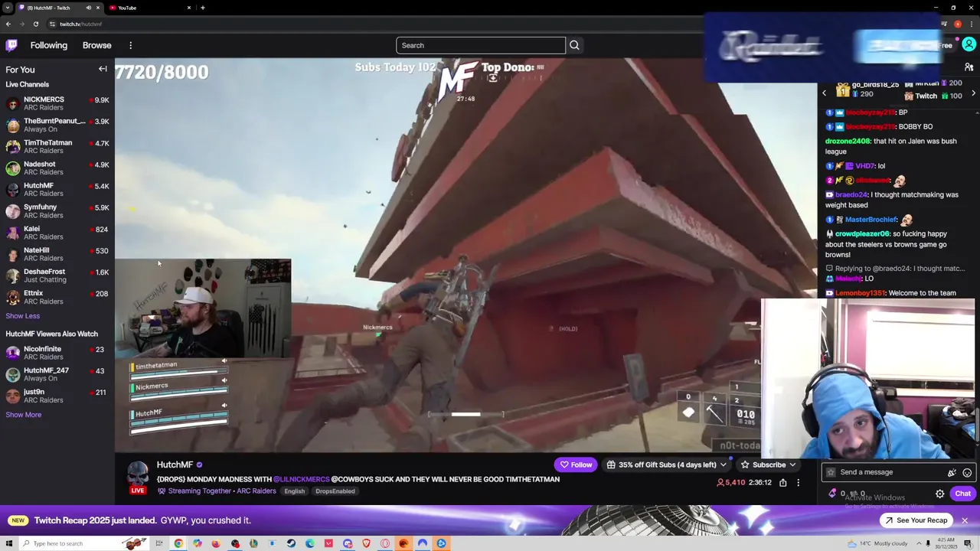Open the emote picker in chat
The height and width of the screenshot is (551, 980).
967,473
